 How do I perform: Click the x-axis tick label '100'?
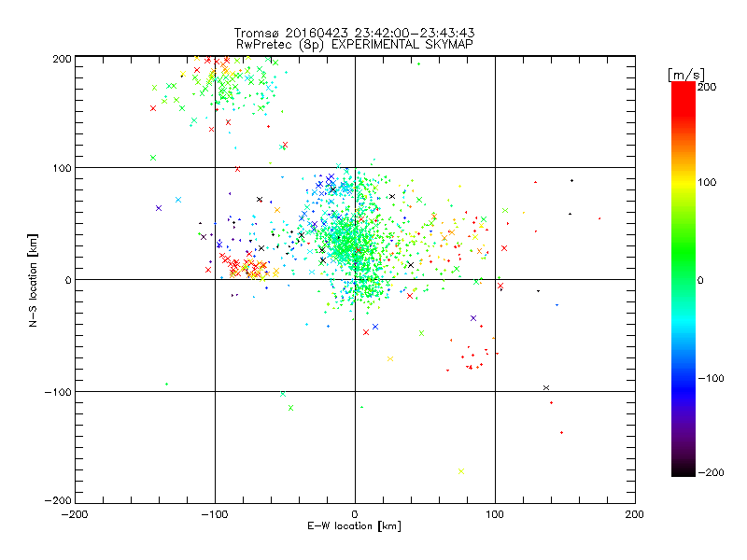495,515
